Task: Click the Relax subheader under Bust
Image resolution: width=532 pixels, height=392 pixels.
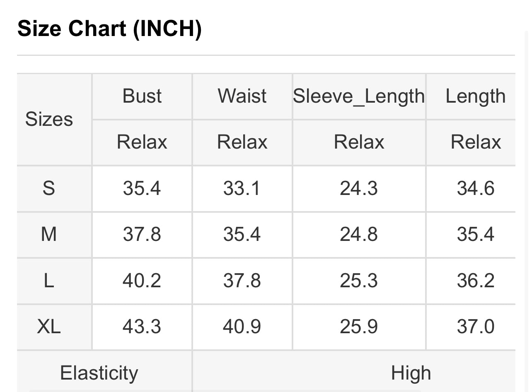Action: tap(142, 142)
